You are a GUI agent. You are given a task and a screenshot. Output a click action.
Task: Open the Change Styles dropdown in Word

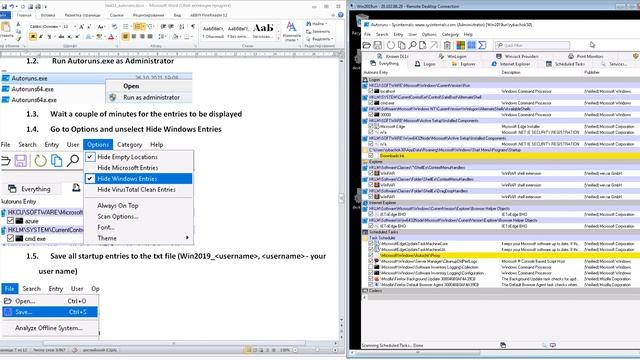(x=291, y=32)
